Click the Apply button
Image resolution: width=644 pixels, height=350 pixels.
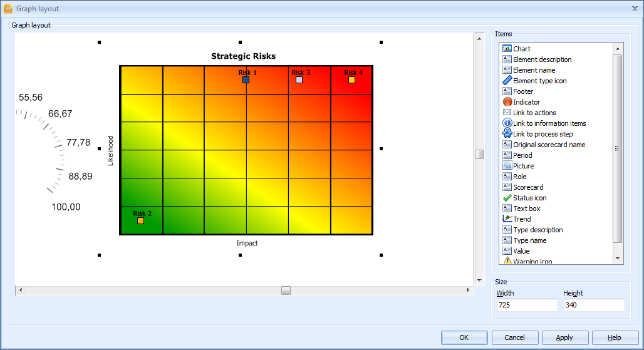564,337
